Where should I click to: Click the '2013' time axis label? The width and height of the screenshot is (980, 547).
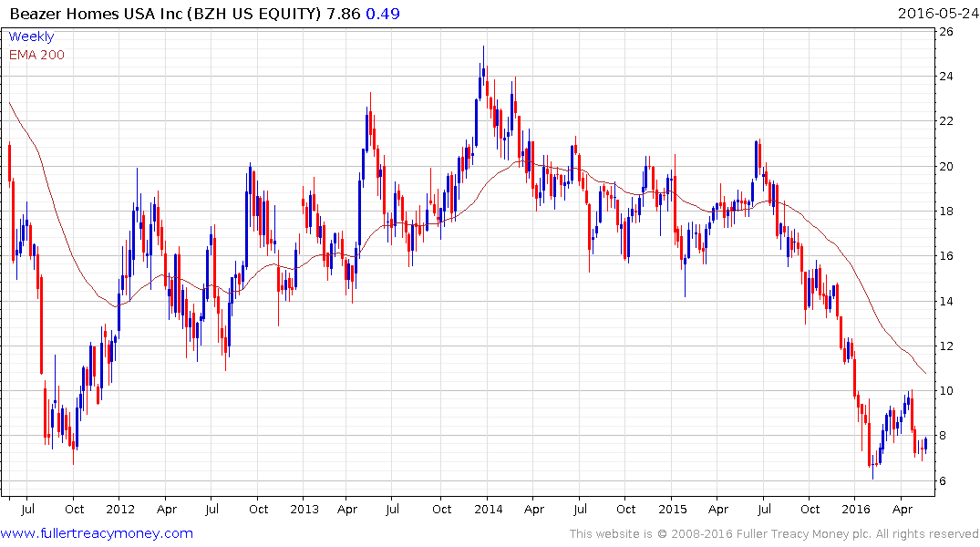pyautogui.click(x=304, y=509)
